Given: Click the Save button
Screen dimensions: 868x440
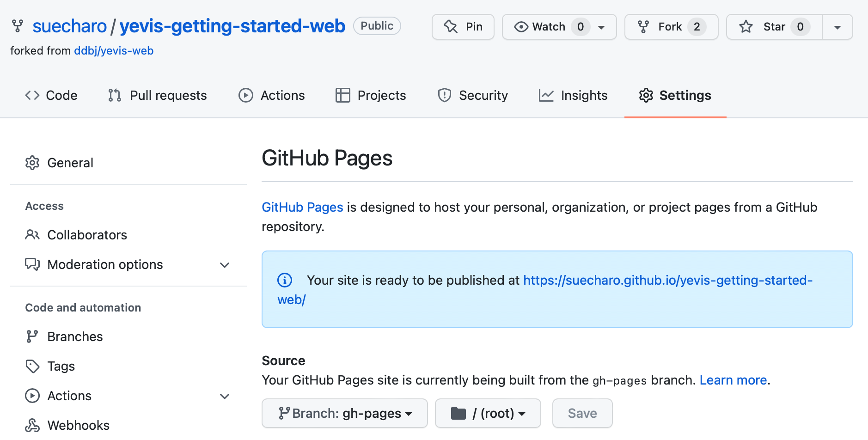Looking at the screenshot, I should tap(582, 413).
